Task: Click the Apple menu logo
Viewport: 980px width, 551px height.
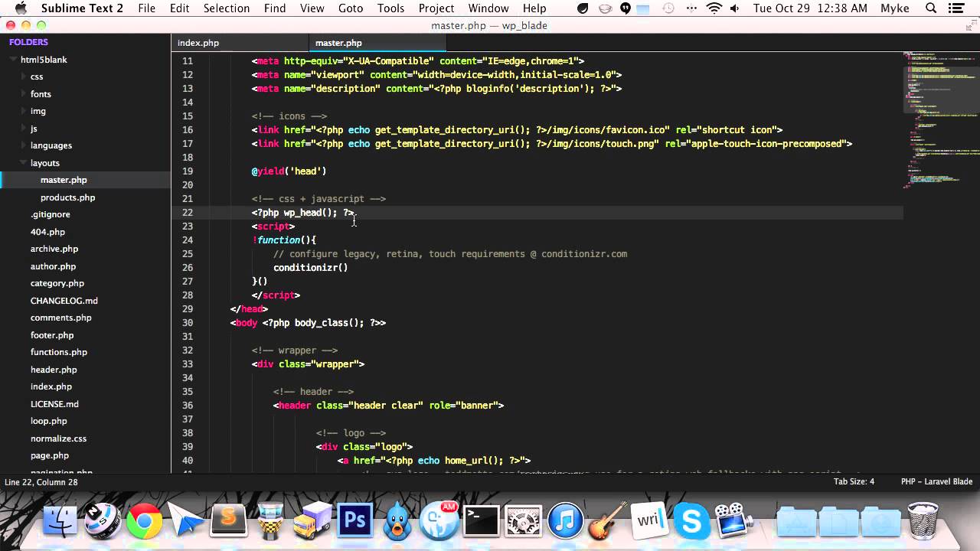Action: click(21, 8)
